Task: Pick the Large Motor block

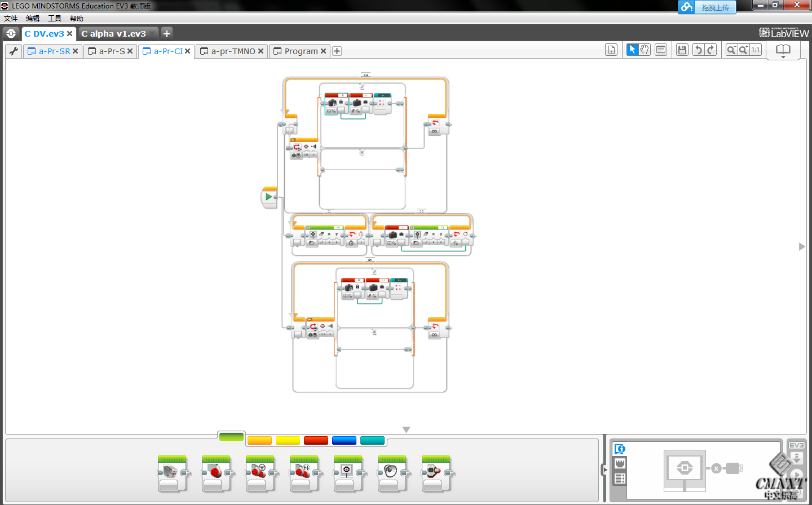Action: pos(216,473)
